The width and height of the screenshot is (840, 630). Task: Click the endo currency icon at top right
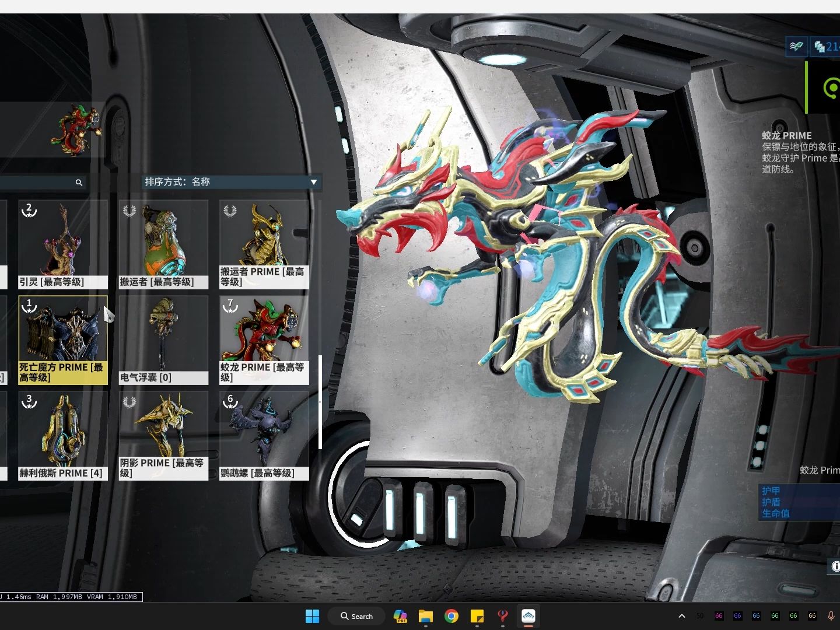click(796, 46)
